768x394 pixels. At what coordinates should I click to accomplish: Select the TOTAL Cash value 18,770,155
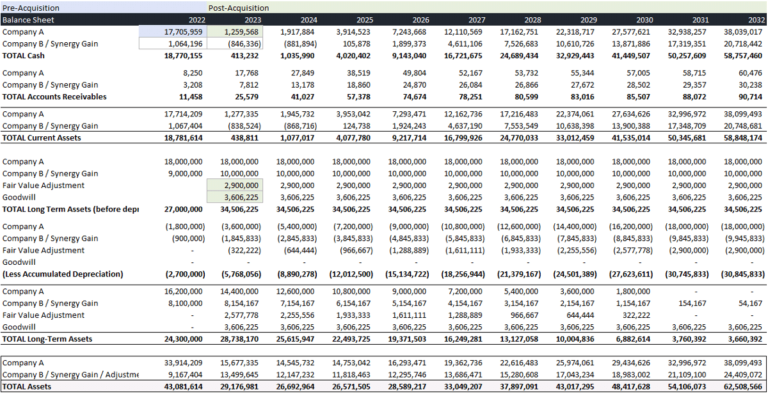[183, 56]
